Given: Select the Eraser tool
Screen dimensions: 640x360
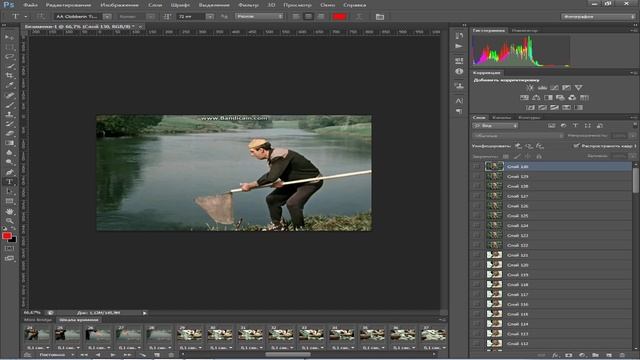Looking at the screenshot, I should pyautogui.click(x=9, y=133).
